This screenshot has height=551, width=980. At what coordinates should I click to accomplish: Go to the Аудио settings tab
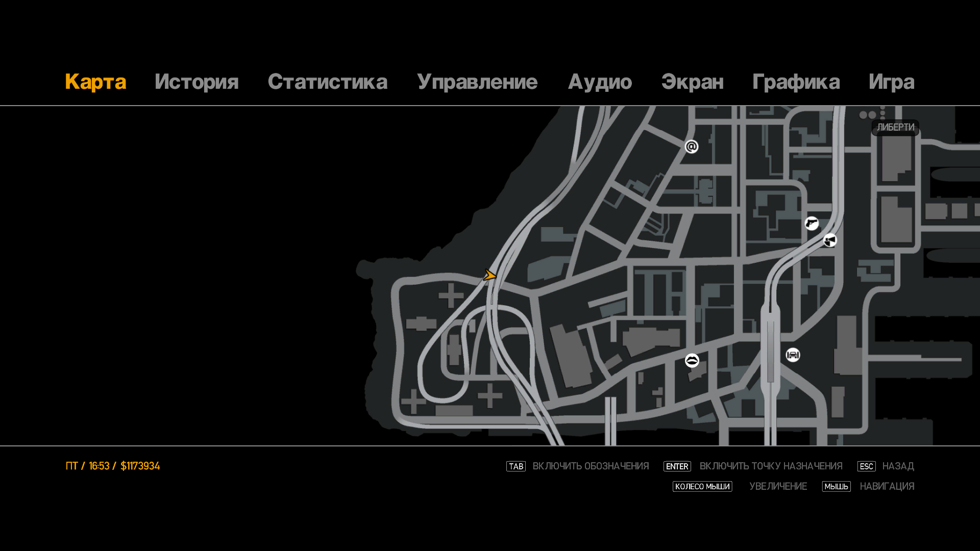coord(600,82)
